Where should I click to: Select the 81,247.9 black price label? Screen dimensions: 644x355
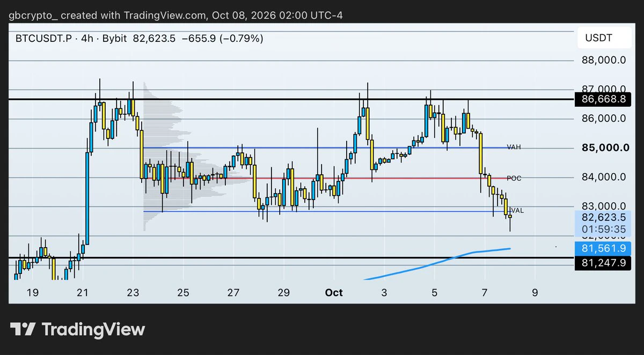[x=603, y=263]
